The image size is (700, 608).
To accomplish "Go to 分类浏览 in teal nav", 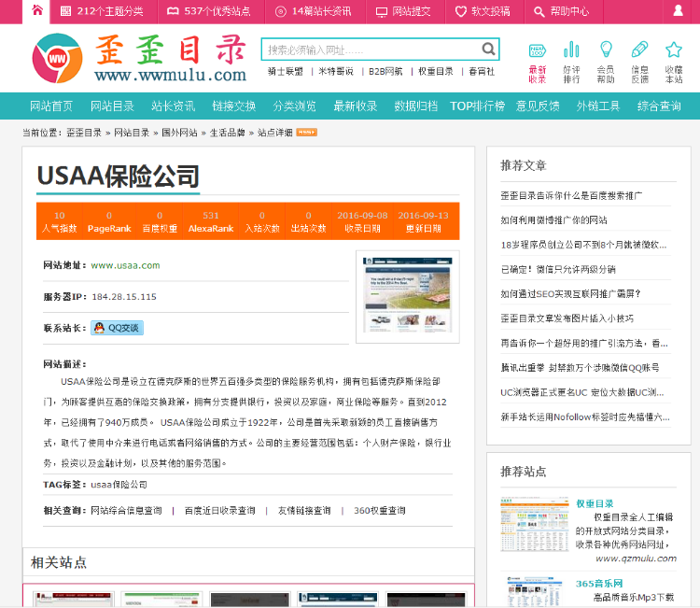I will coord(294,106).
